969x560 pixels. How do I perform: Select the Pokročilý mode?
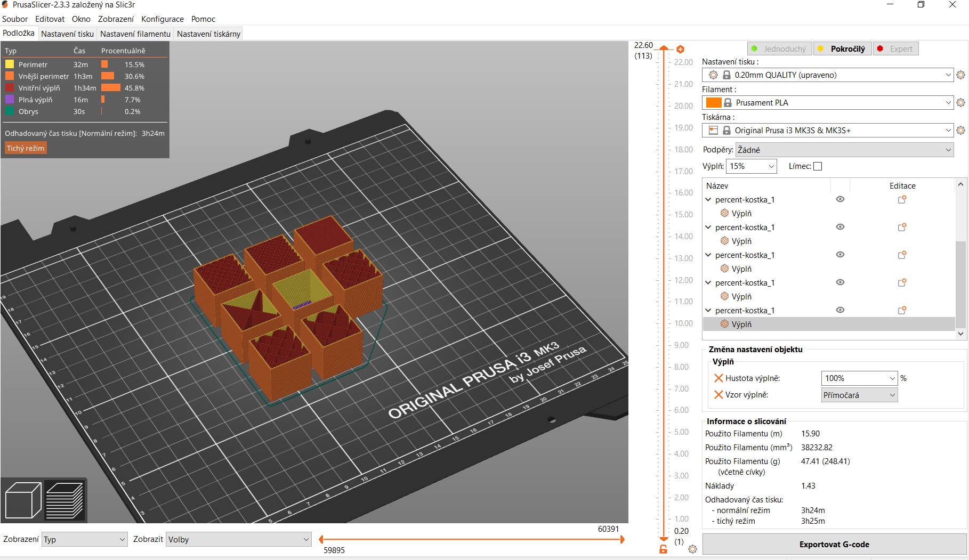[x=842, y=49]
